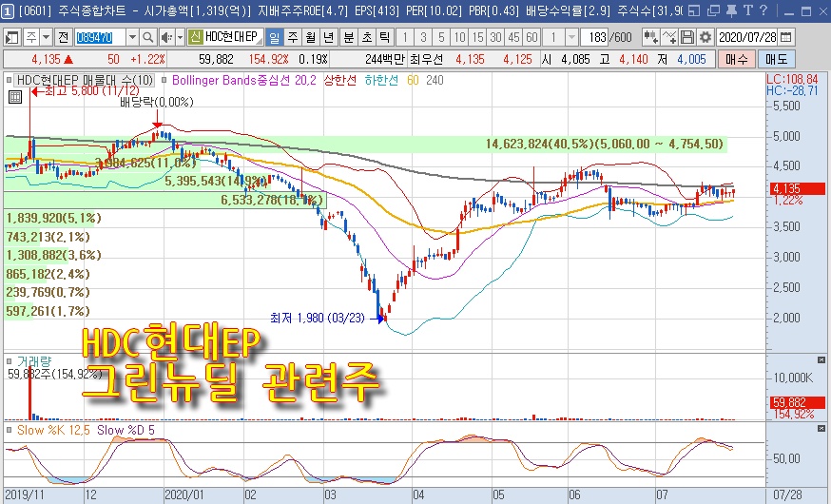Select minute 분 chart period

[349, 37]
